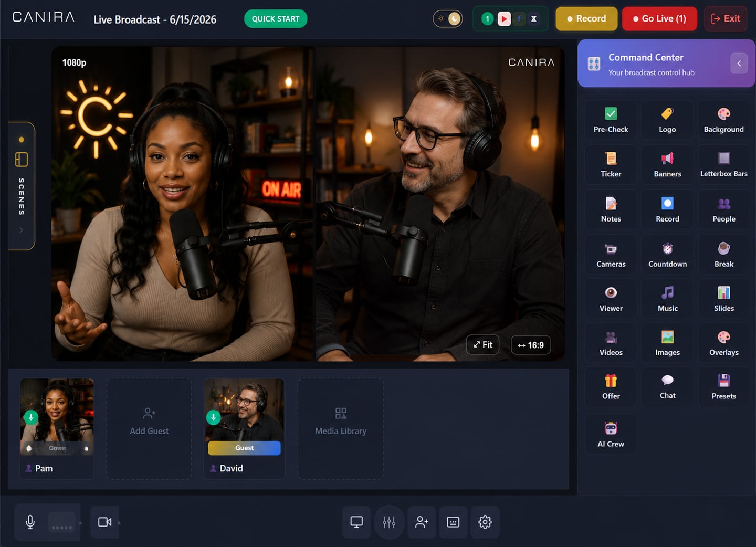
Task: Open the Overlays tool
Action: (x=723, y=343)
